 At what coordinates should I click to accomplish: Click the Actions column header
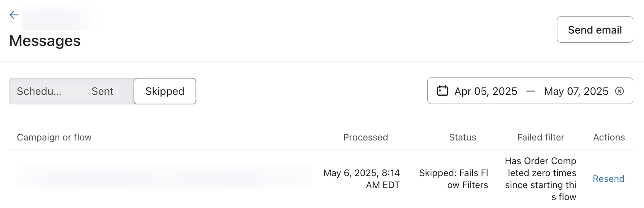(x=609, y=137)
